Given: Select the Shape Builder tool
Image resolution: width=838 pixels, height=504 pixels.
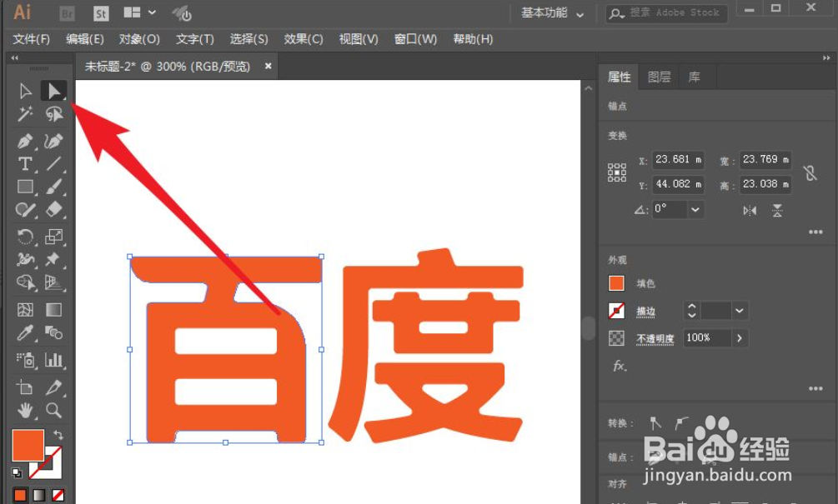Looking at the screenshot, I should [x=25, y=282].
